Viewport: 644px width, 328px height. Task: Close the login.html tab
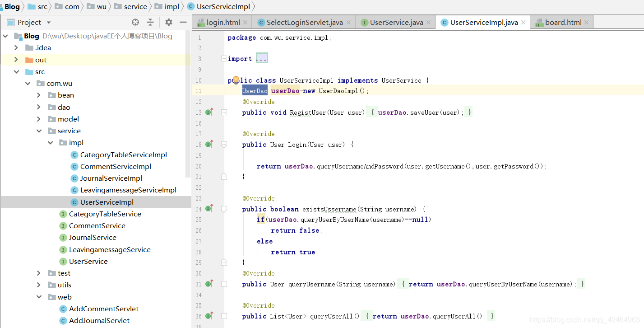[245, 22]
